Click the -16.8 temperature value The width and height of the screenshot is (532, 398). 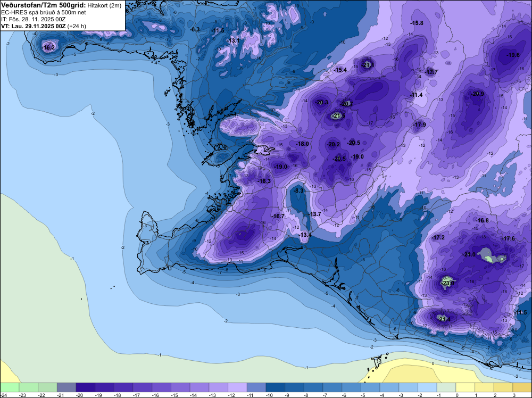(482, 220)
